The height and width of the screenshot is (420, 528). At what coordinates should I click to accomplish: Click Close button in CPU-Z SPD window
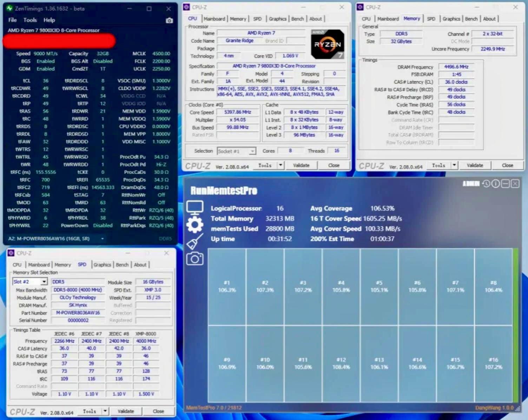[x=158, y=411]
